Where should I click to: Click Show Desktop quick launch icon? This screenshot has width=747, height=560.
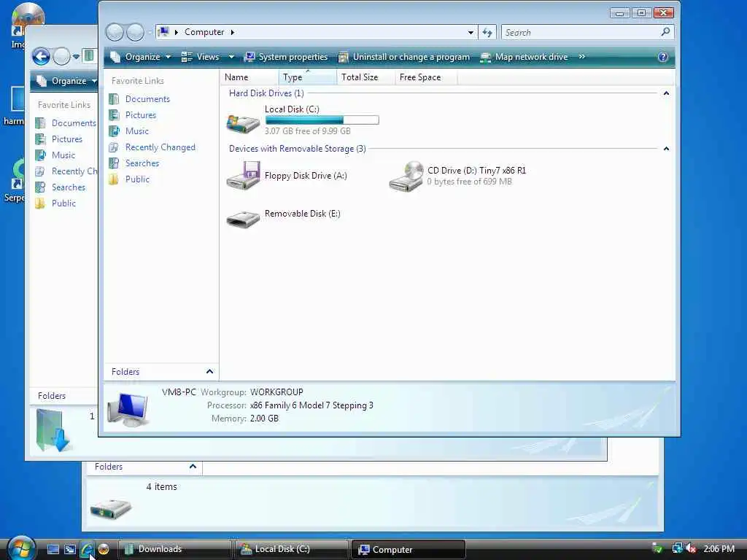[x=53, y=550]
